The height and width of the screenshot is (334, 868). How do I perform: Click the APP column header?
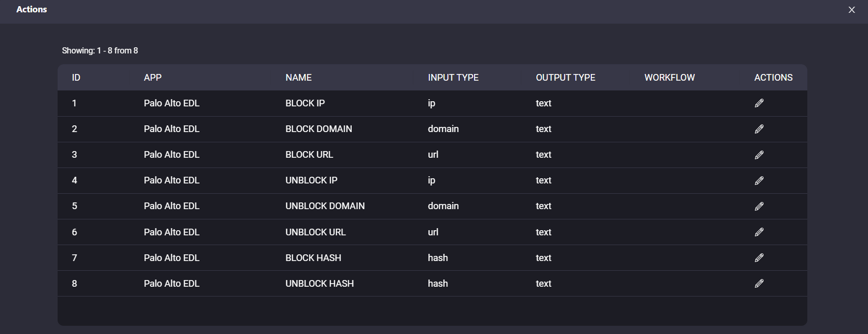tap(153, 78)
